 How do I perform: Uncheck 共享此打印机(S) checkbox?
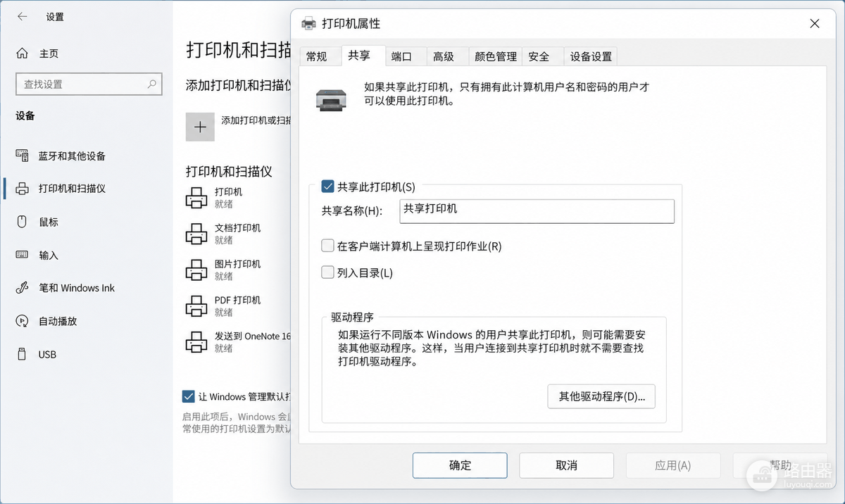coord(327,187)
